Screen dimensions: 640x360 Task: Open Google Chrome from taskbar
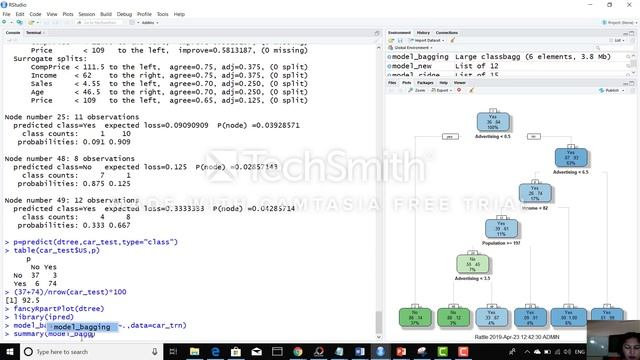298,352
